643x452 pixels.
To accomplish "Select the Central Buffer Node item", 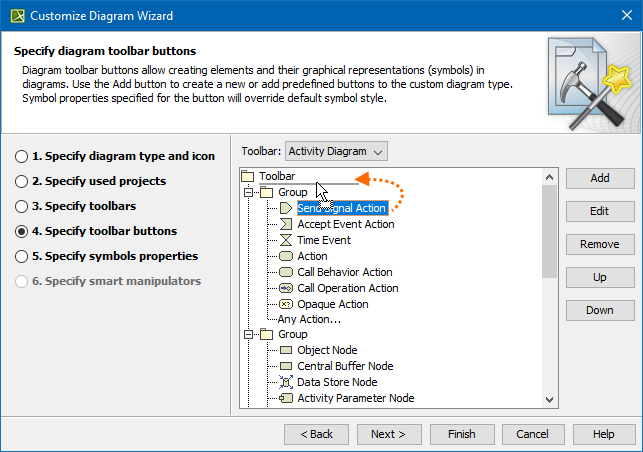I will pos(345,366).
